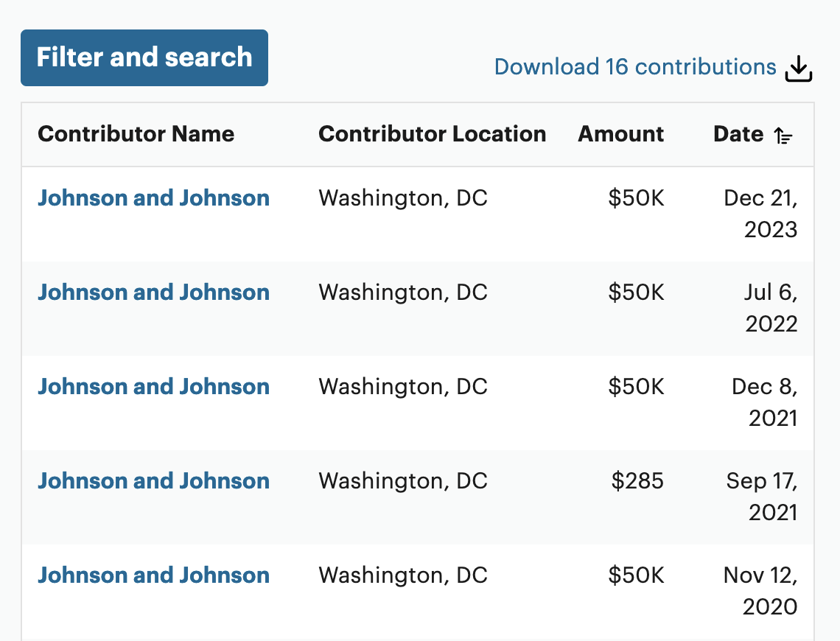Click the Dec 8, 2021 date cell
The height and width of the screenshot is (641, 840).
[x=765, y=402]
